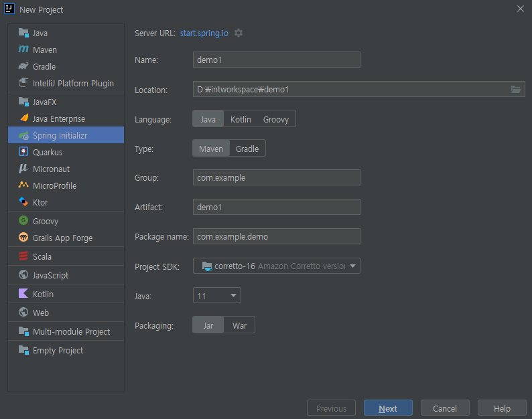The image size is (532, 419).
Task: Click the Previous button
Action: tap(331, 408)
